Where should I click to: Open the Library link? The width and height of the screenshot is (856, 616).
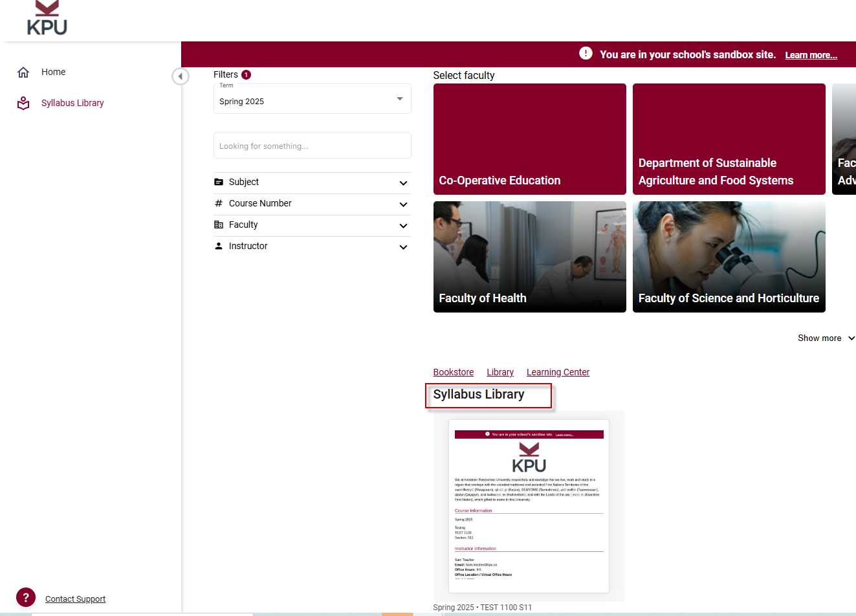coord(500,372)
